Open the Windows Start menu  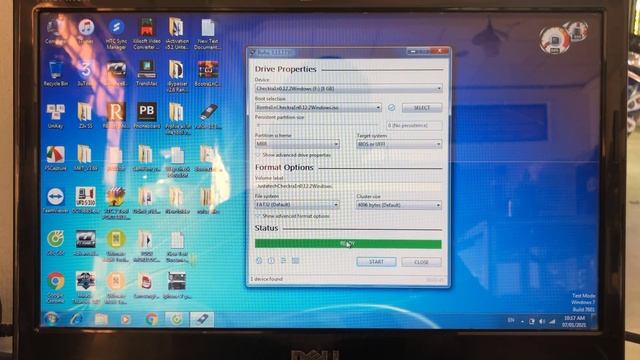(x=51, y=319)
